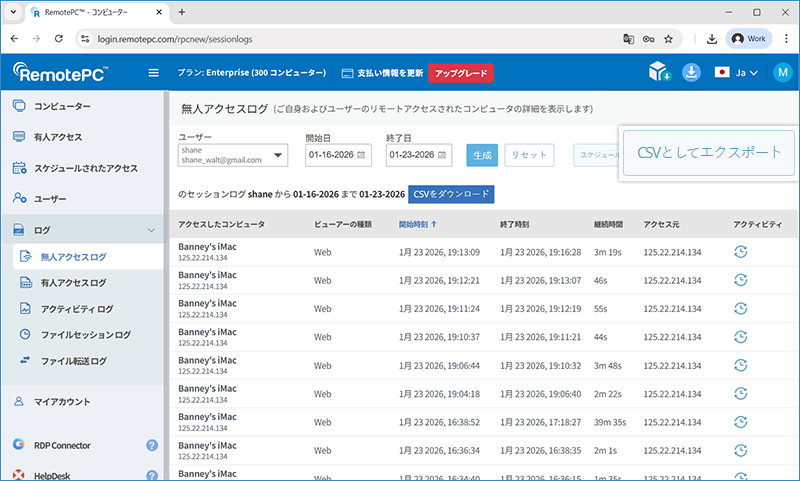This screenshot has width=800, height=481.
Task: Sort by 開始時刻 column header
Action: tap(417, 224)
